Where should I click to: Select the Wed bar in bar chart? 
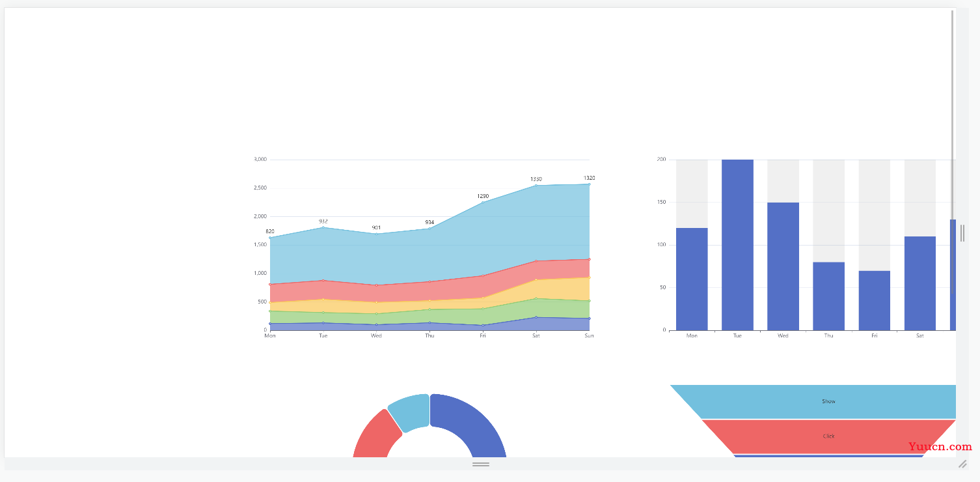click(783, 266)
